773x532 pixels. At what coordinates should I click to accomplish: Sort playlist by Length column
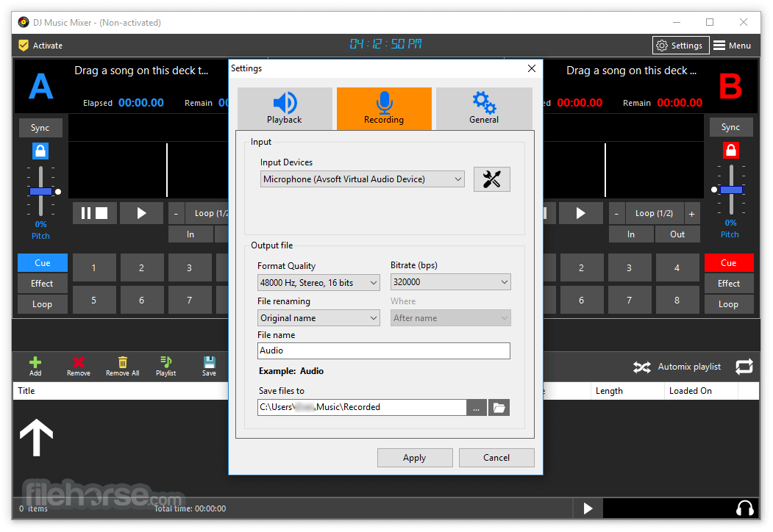point(627,391)
